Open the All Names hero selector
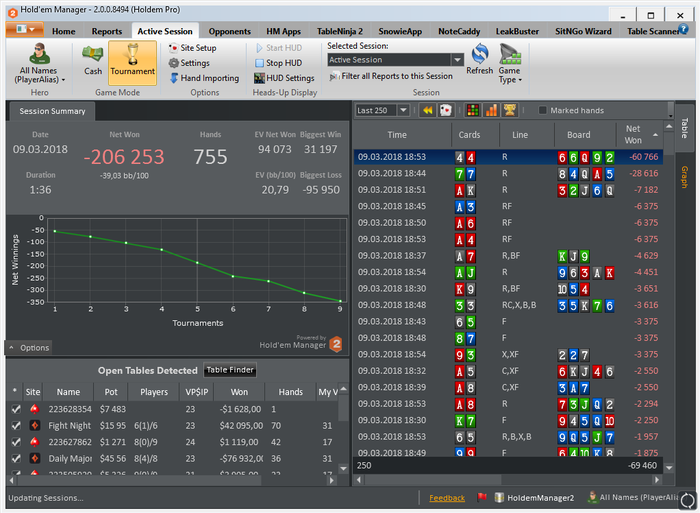The height and width of the screenshot is (513, 700). pos(40,63)
